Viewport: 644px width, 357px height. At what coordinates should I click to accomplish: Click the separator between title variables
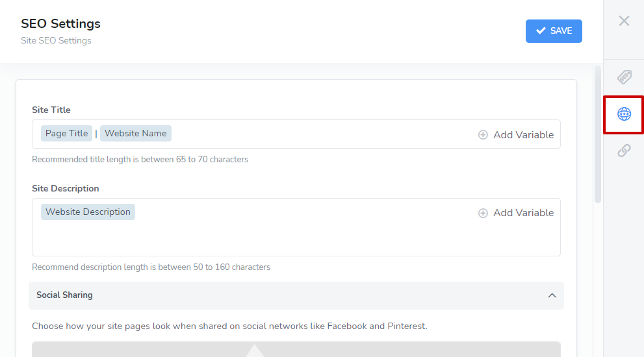click(x=96, y=134)
